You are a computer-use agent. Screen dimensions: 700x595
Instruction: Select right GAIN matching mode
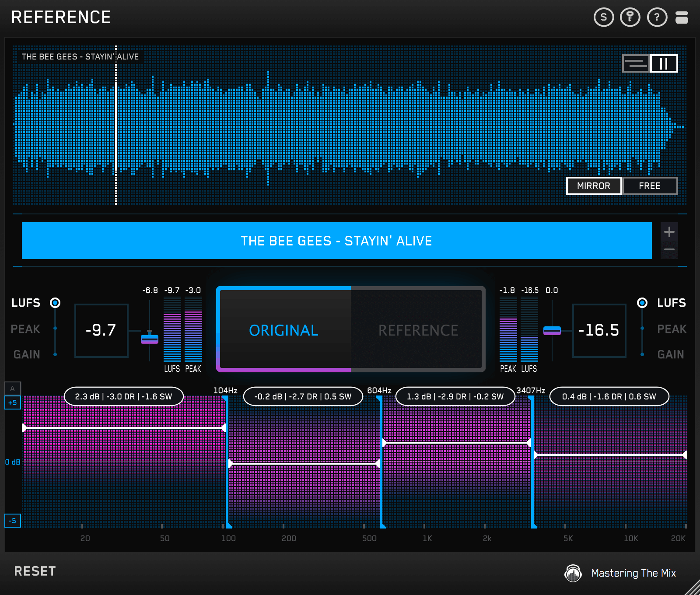(671, 354)
